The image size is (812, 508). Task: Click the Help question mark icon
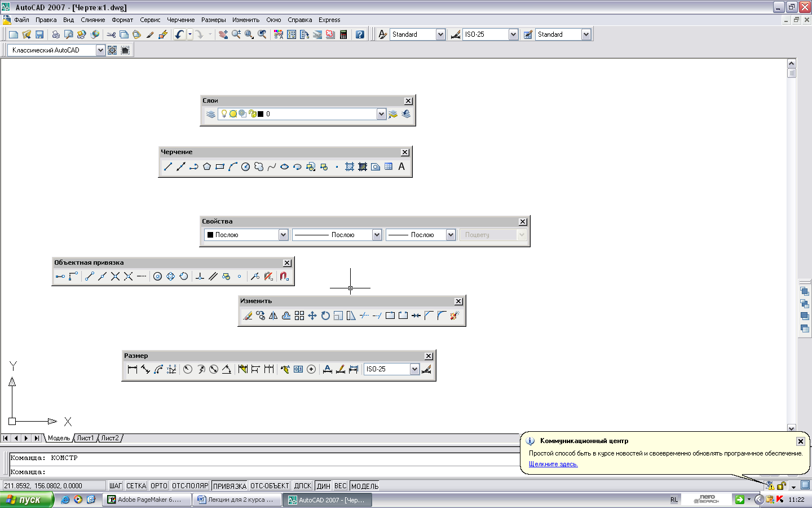point(360,34)
